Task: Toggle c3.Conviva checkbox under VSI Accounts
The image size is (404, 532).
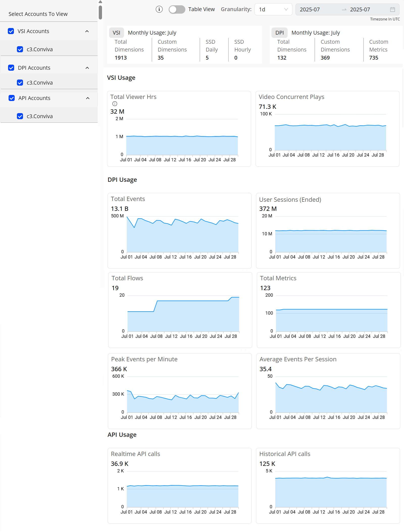Action: tap(20, 49)
